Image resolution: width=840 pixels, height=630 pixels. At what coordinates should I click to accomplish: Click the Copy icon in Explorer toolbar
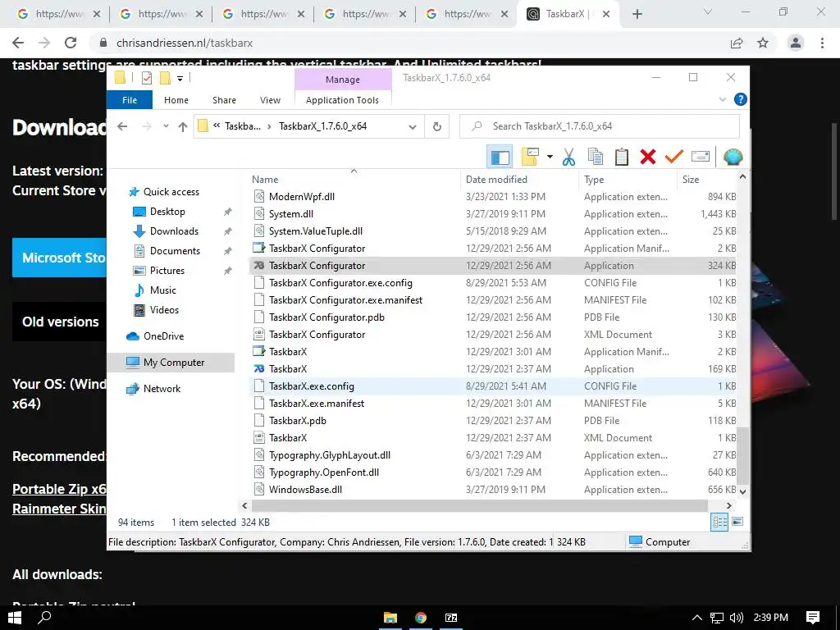[596, 157]
